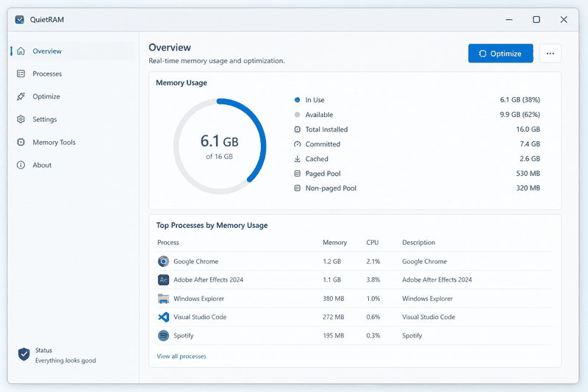Switch to the Processes section label
Screen dimensions: 588x392
click(x=47, y=74)
